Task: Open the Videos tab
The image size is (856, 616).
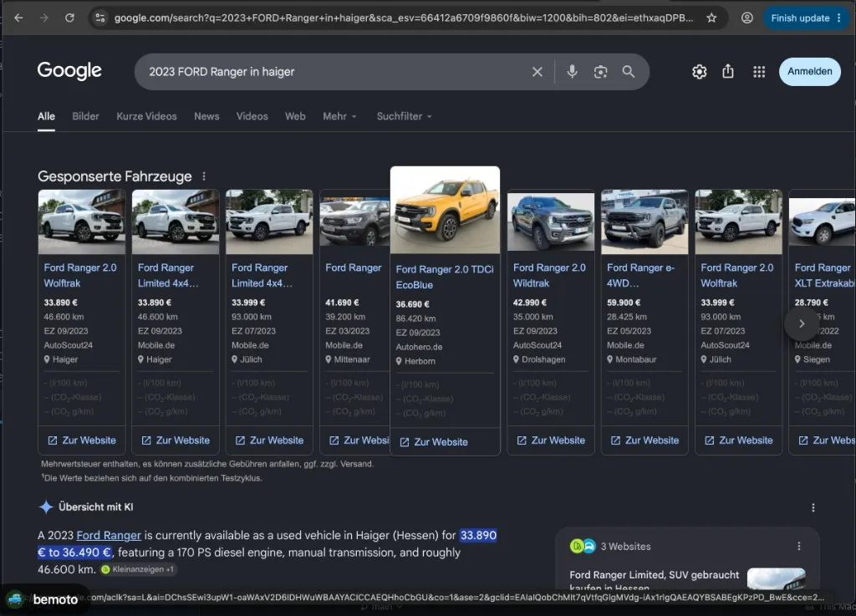Action: pyautogui.click(x=252, y=116)
